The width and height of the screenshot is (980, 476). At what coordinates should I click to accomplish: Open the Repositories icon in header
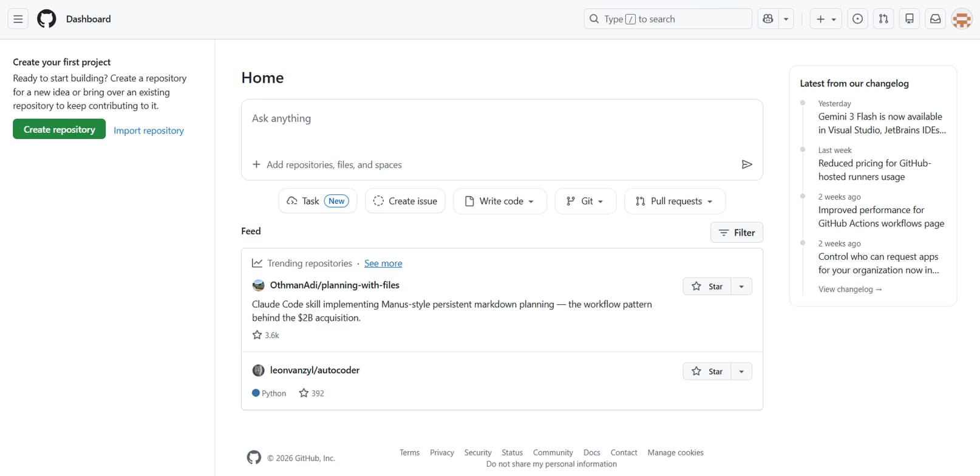tap(910, 19)
